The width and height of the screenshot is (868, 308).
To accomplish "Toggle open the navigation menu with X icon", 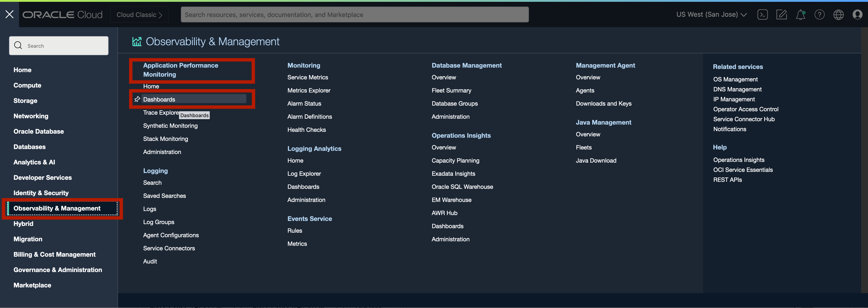I will click(9, 14).
